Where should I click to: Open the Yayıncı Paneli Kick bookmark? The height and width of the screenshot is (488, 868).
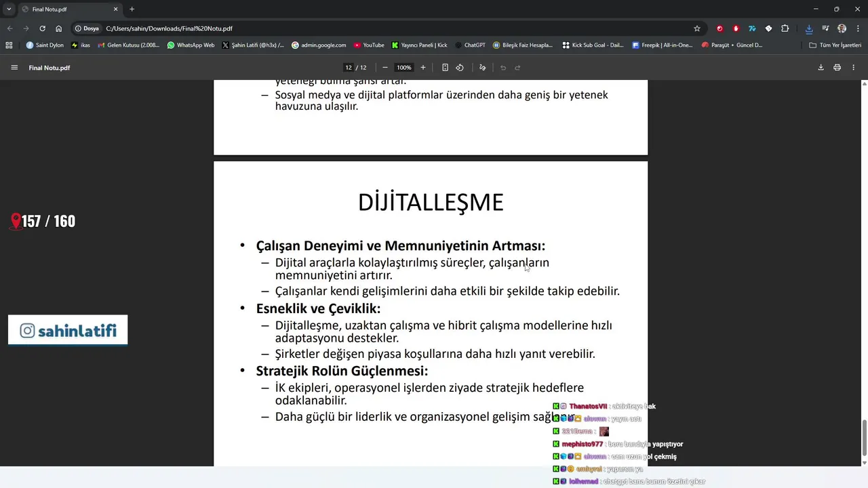click(x=419, y=45)
